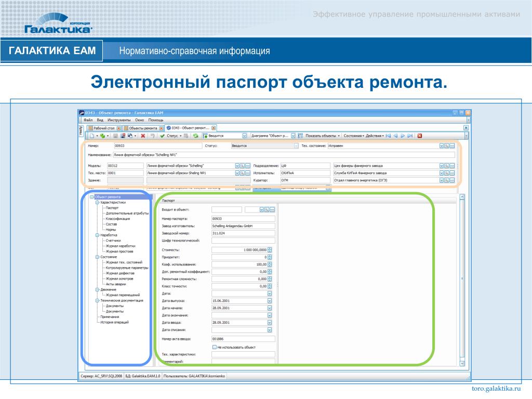Click the green refresh arrows icon
The width and height of the screenshot is (532, 399).
coord(196,136)
